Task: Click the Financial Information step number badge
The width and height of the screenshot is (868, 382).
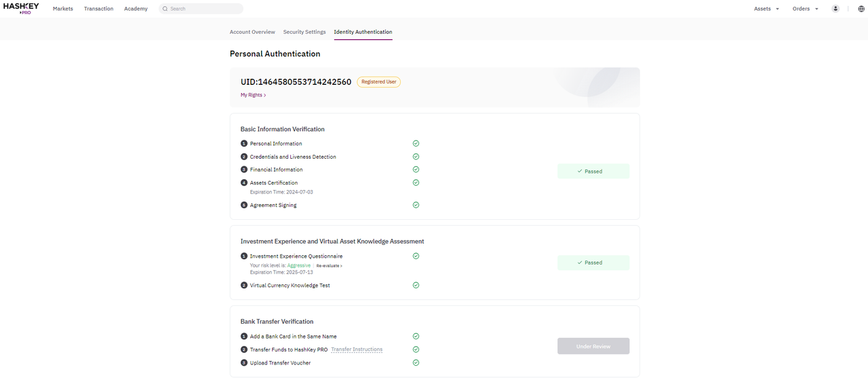Action: 244,170
